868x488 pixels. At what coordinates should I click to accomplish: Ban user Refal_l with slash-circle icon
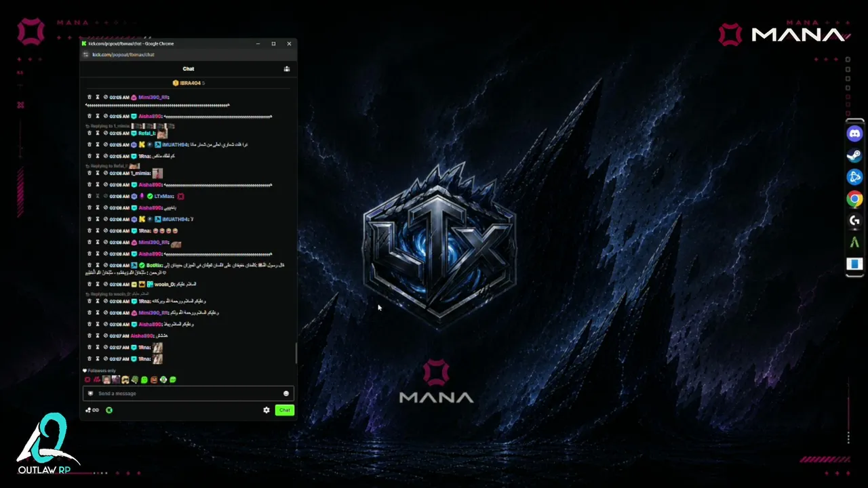coord(105,134)
